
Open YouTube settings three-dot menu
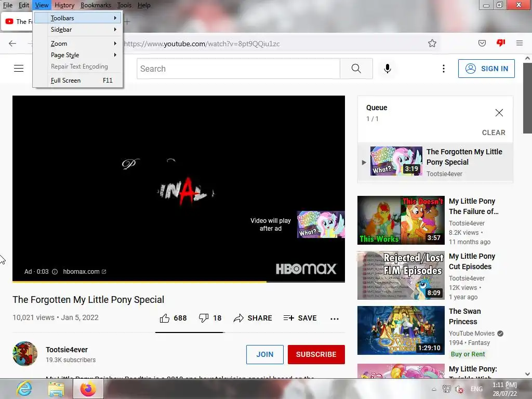(x=444, y=69)
